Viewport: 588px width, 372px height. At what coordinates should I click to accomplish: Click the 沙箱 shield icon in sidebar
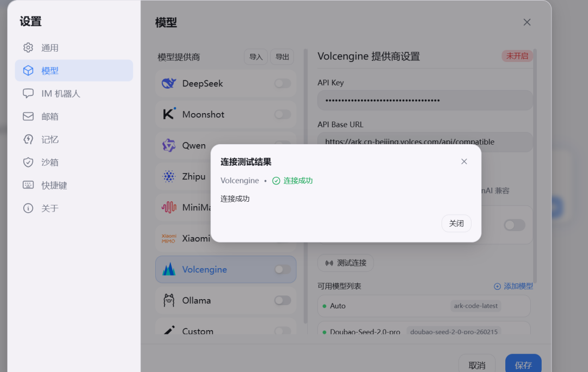28,162
